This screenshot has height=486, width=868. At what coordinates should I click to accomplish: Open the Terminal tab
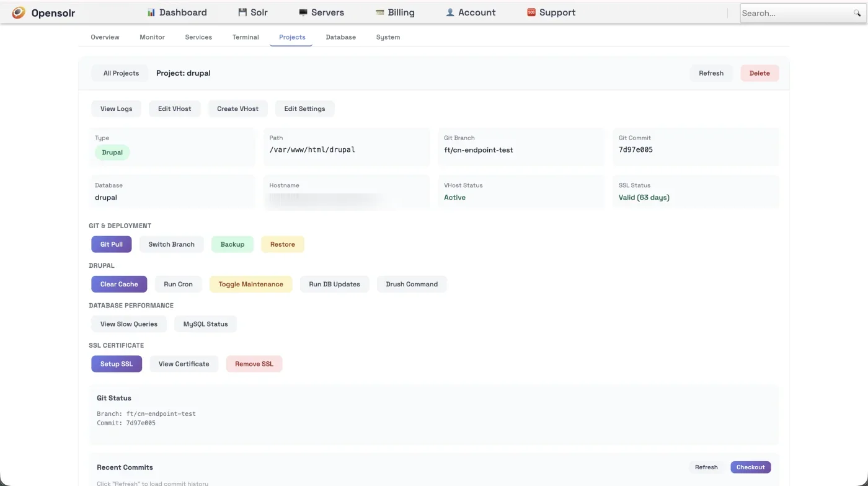[x=245, y=37]
